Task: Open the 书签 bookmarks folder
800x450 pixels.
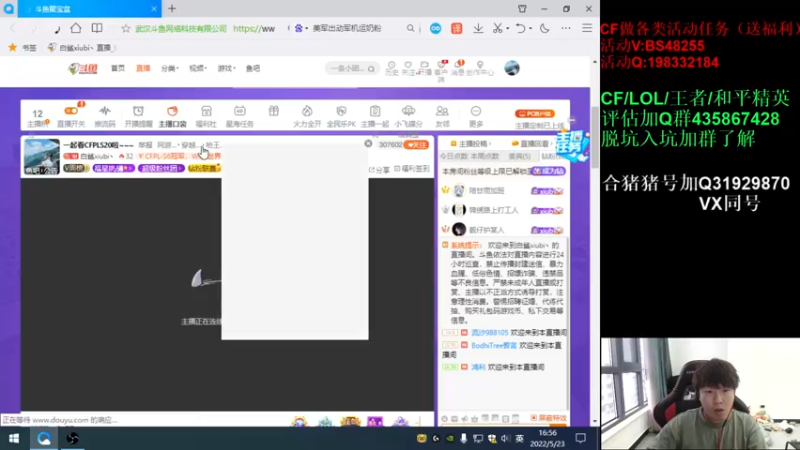Action: (x=22, y=47)
